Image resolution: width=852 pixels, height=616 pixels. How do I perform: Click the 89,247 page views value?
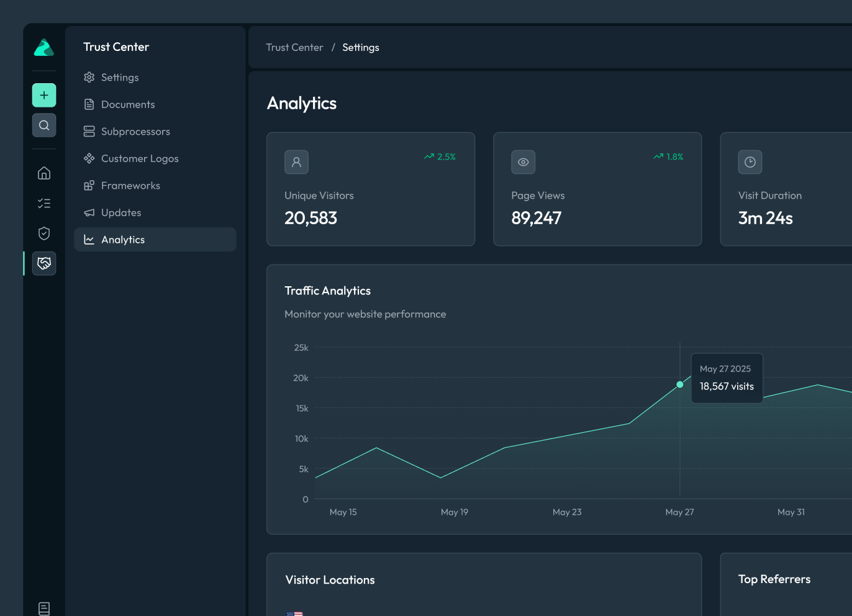coord(537,218)
